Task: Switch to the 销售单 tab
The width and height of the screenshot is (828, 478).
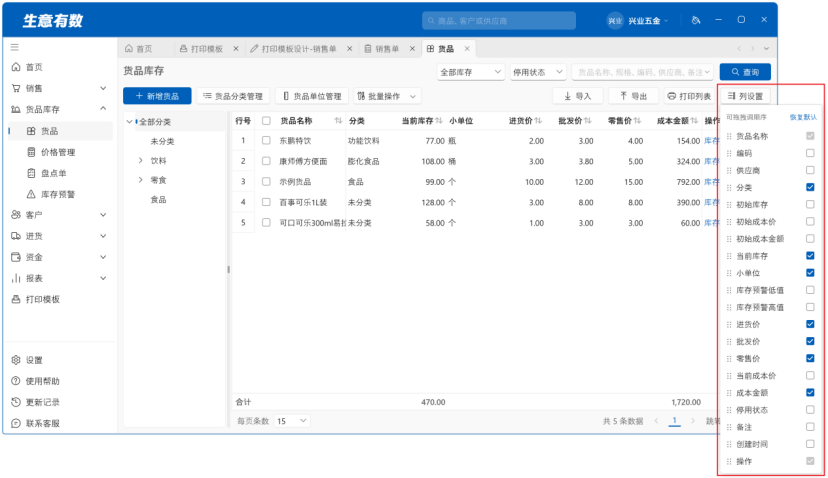Action: click(382, 49)
